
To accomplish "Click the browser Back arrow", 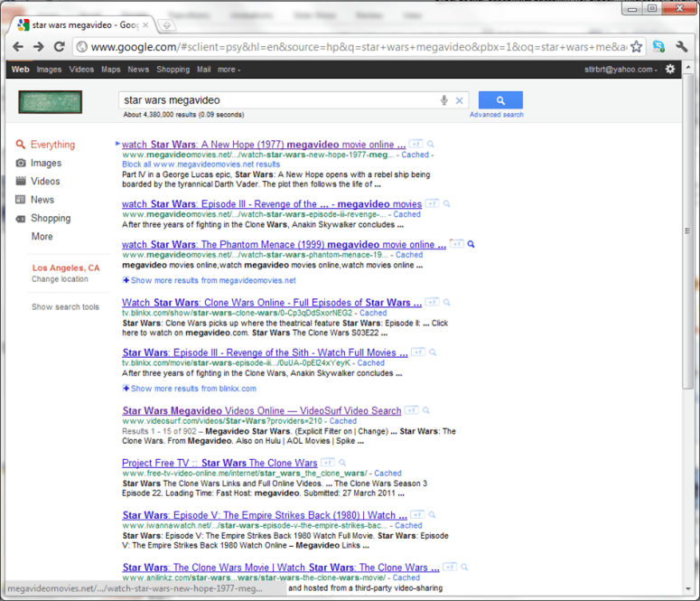I will coord(17,47).
